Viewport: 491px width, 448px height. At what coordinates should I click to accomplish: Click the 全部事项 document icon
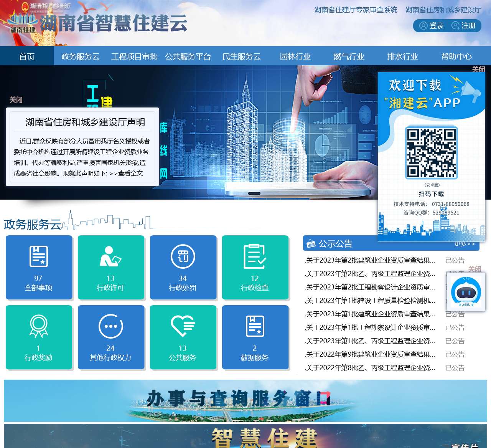point(38,256)
